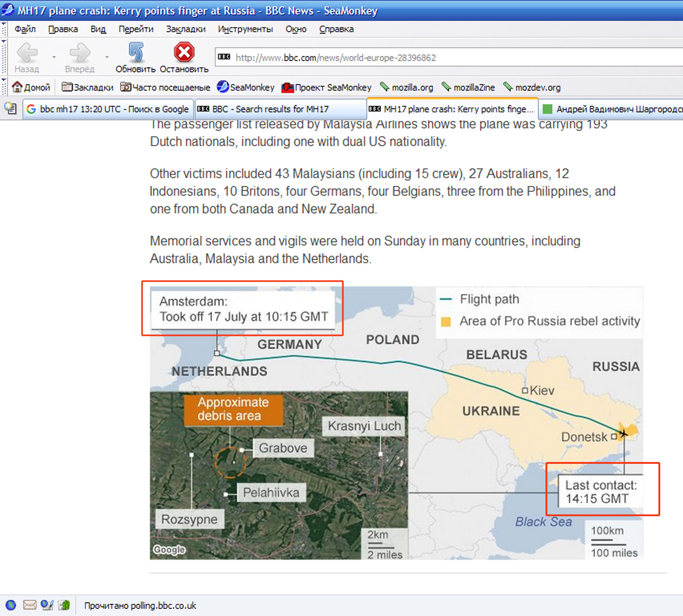Click the Google logo on the satellite map

coord(169,549)
